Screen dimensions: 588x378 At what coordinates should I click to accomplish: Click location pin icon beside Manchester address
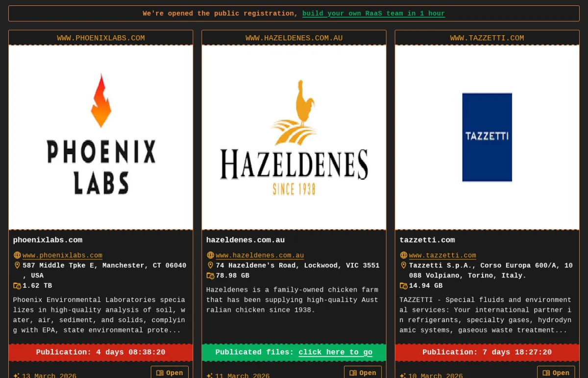17,265
